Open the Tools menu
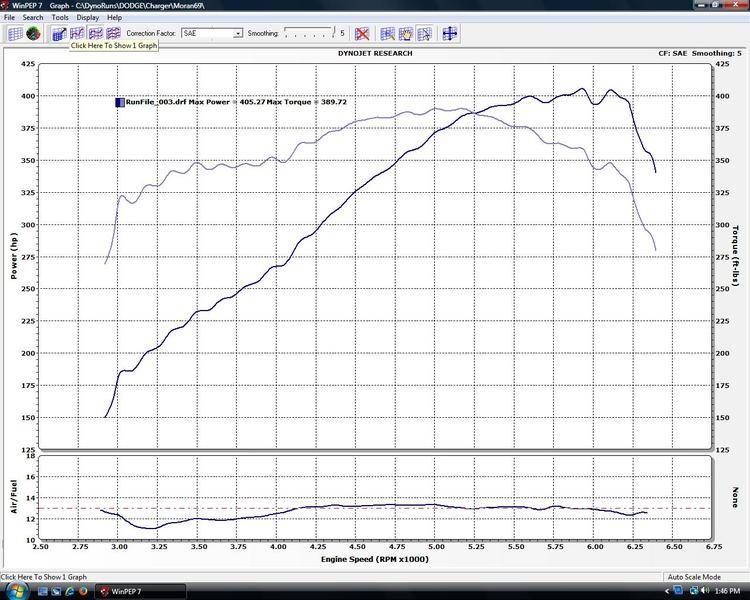This screenshot has width=750, height=600. click(x=60, y=17)
